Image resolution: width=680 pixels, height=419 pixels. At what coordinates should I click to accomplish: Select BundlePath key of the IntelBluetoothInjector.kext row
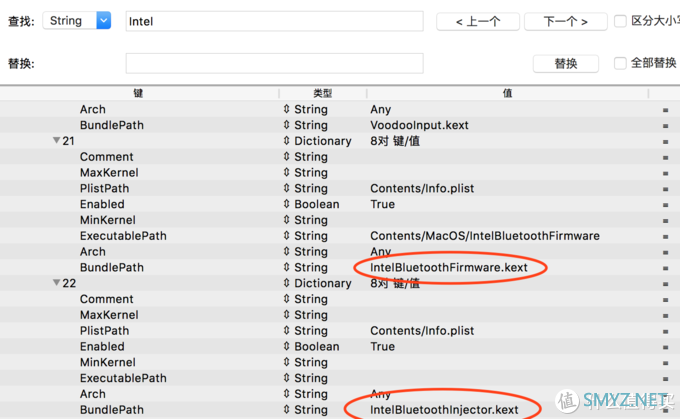(x=111, y=409)
